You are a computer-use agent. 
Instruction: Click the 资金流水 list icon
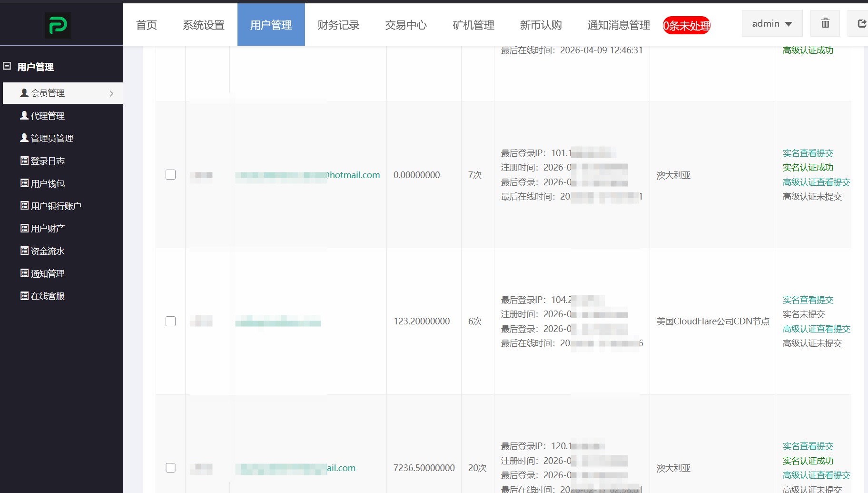click(x=24, y=251)
